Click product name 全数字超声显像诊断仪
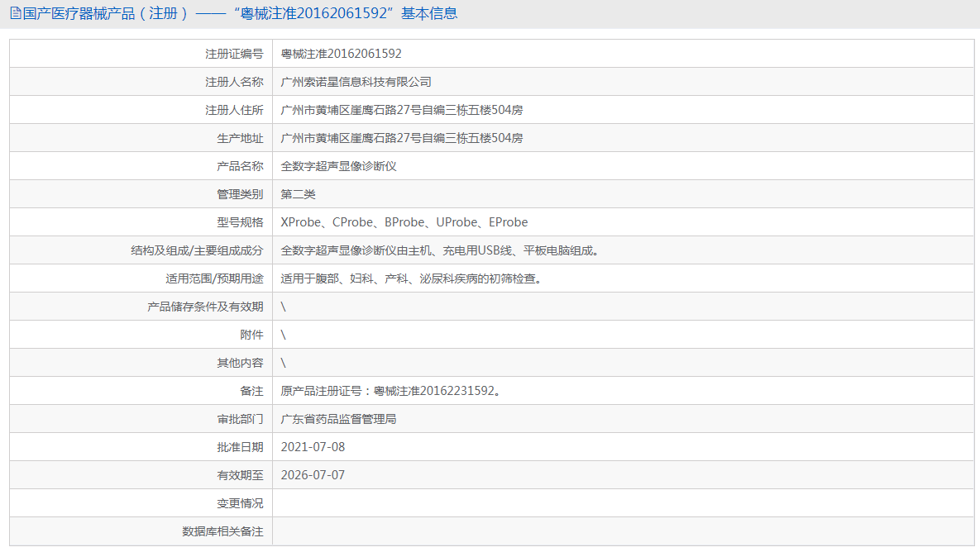 339,166
